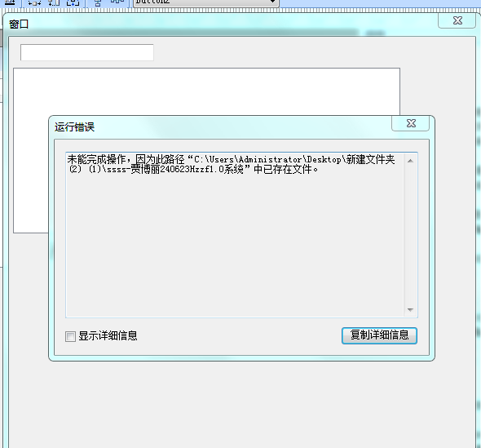This screenshot has height=448, width=481.
Task: Click the scroll down arrow in error box
Action: [410, 310]
